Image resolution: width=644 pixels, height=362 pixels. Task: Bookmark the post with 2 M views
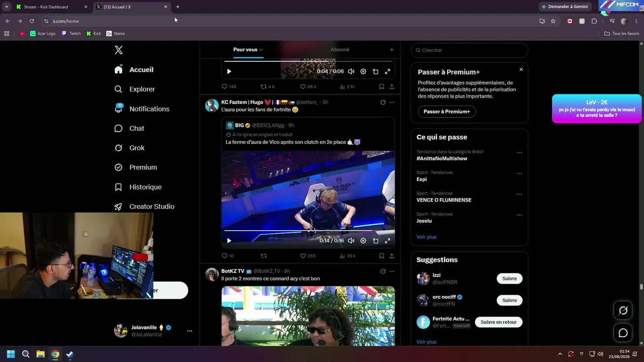pyautogui.click(x=382, y=86)
